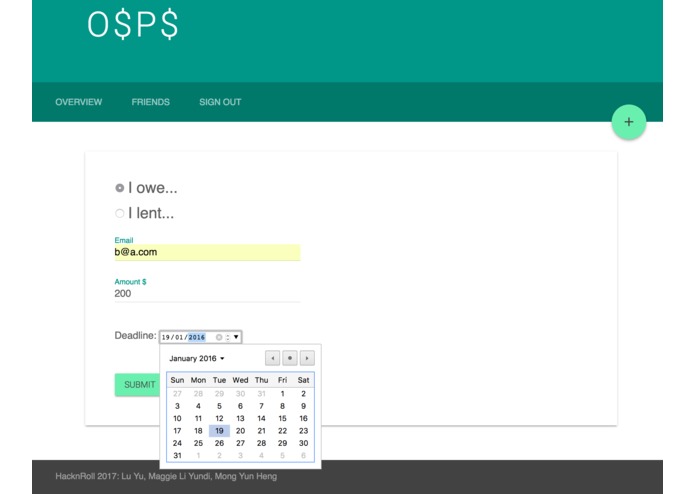The height and width of the screenshot is (494, 695).
Task: Click the deadline date spinner arrows
Action: pos(228,337)
